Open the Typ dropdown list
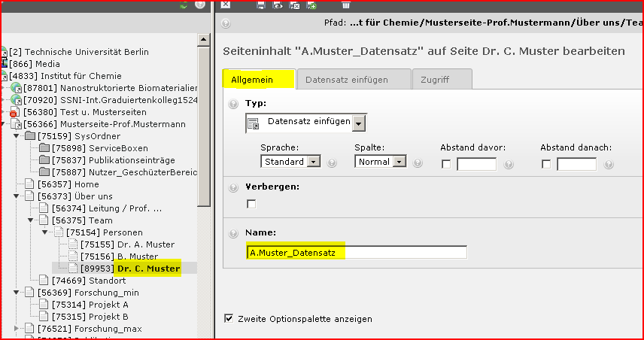 (x=359, y=123)
